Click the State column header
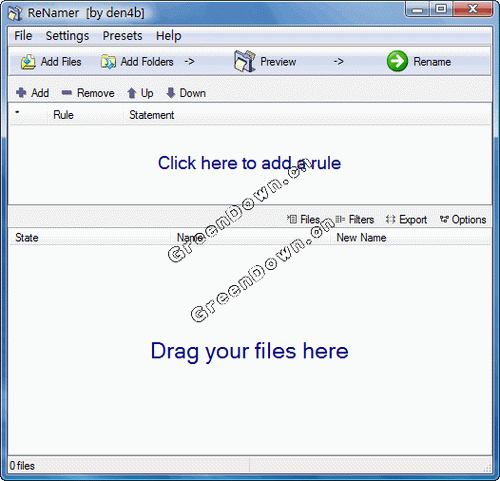This screenshot has height=481, width=500. tap(90, 238)
